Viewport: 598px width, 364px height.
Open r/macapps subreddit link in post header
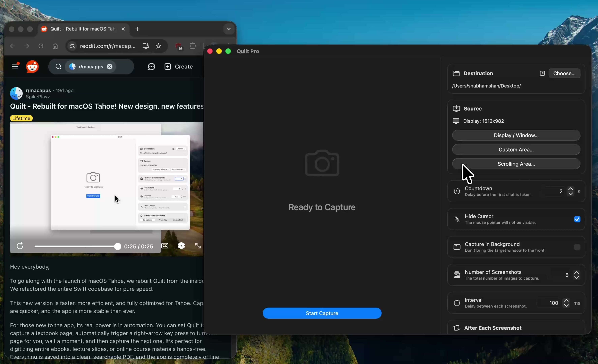click(x=38, y=90)
